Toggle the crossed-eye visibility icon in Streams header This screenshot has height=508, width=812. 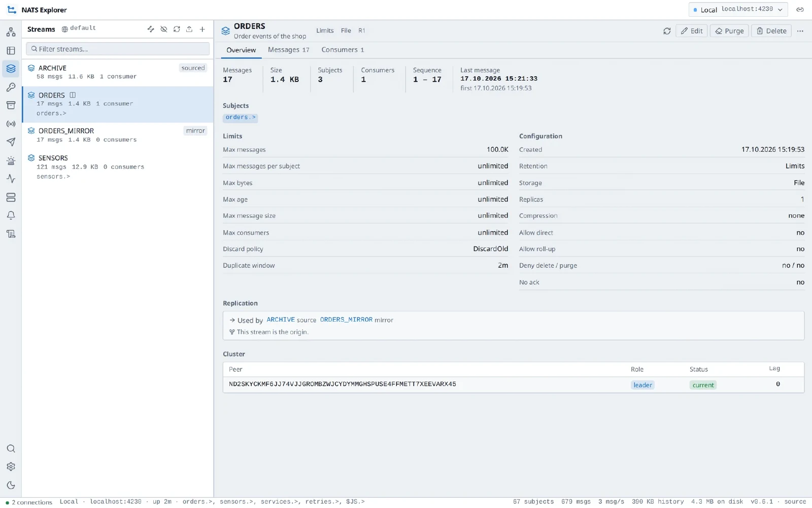click(x=163, y=29)
